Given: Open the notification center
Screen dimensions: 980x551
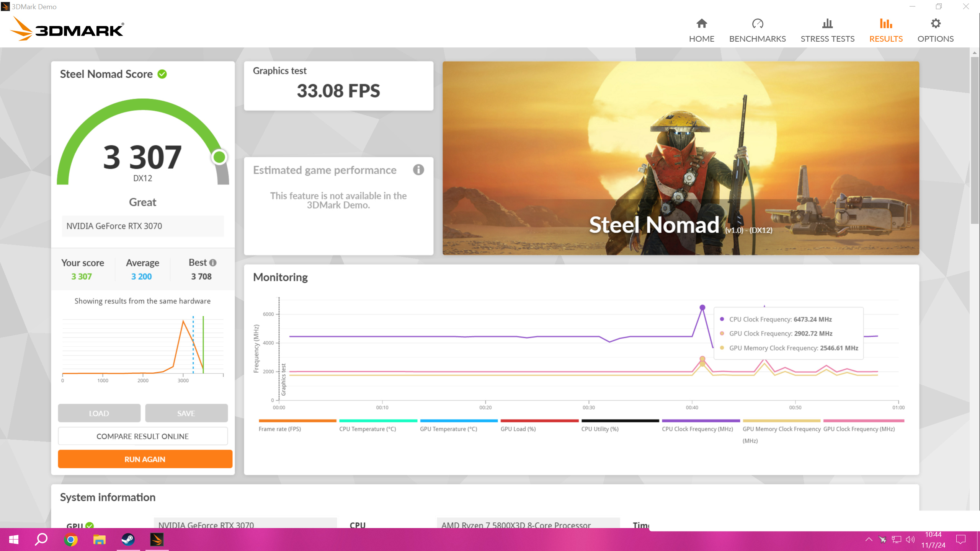Looking at the screenshot, I should [961, 540].
